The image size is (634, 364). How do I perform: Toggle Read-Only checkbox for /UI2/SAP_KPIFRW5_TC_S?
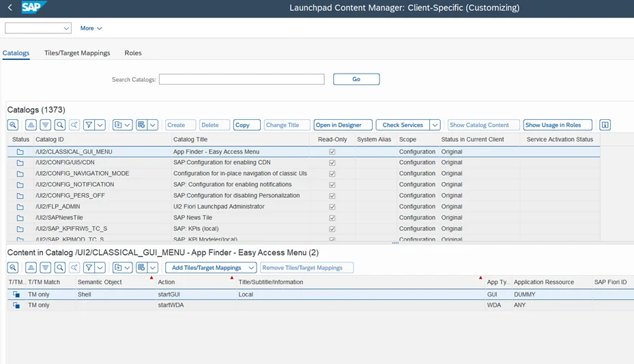tap(332, 229)
